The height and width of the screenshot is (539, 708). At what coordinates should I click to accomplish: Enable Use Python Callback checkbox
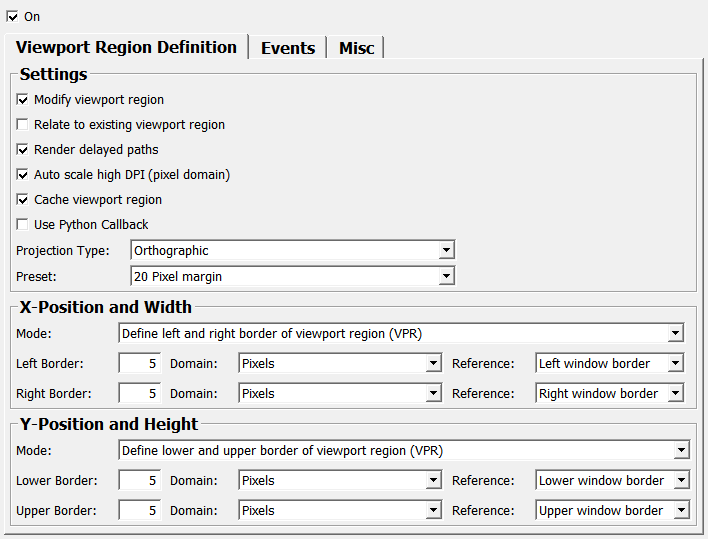pos(23,225)
